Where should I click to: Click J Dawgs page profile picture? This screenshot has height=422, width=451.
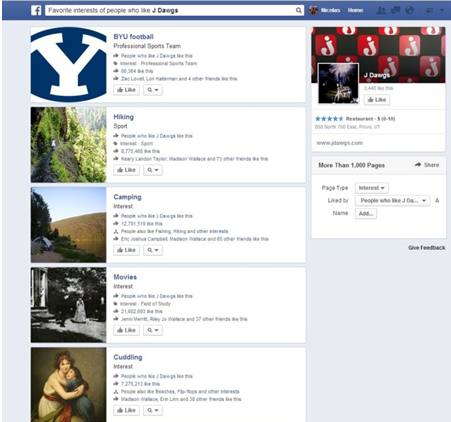click(x=338, y=83)
